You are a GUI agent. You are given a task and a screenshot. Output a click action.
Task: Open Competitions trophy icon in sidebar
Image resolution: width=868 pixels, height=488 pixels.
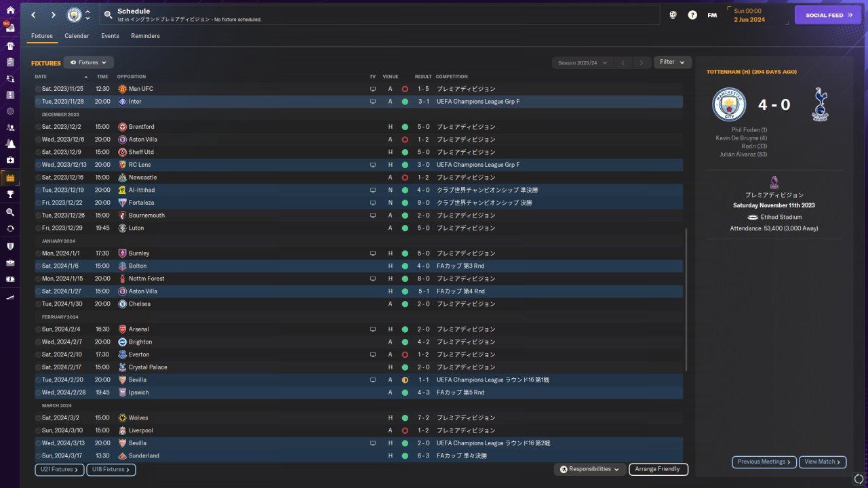pyautogui.click(x=10, y=195)
